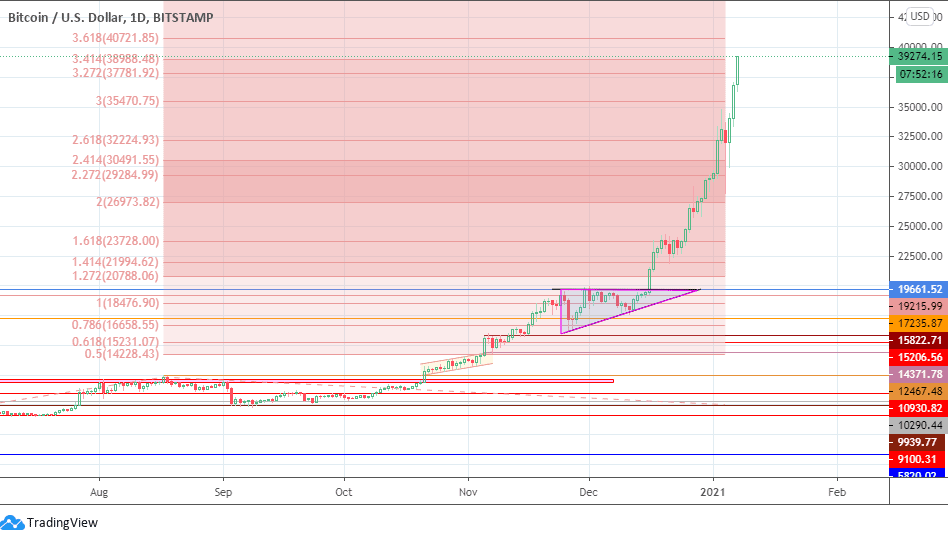Select the 2.618(32224.93) Fibonacci label

(115, 140)
